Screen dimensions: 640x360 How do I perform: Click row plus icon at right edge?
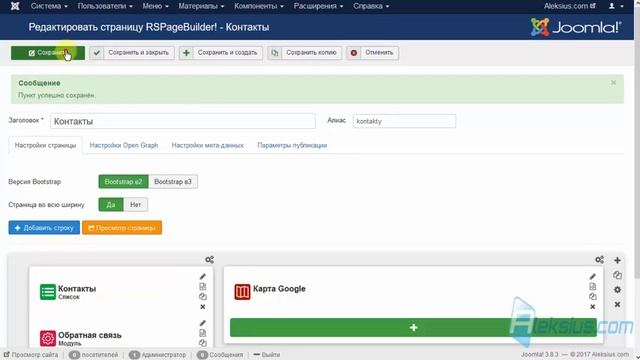click(617, 260)
